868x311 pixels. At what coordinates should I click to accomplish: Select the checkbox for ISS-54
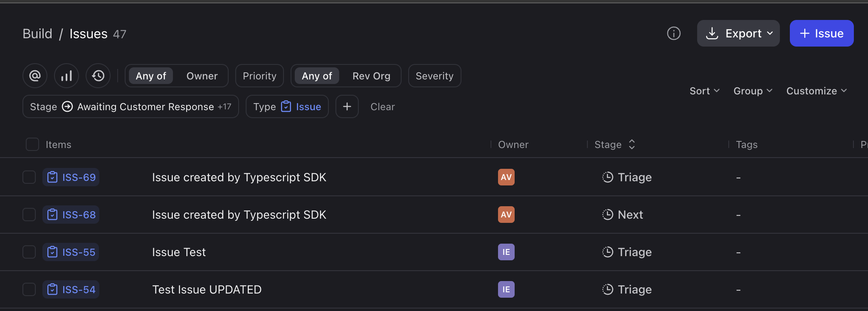click(29, 289)
